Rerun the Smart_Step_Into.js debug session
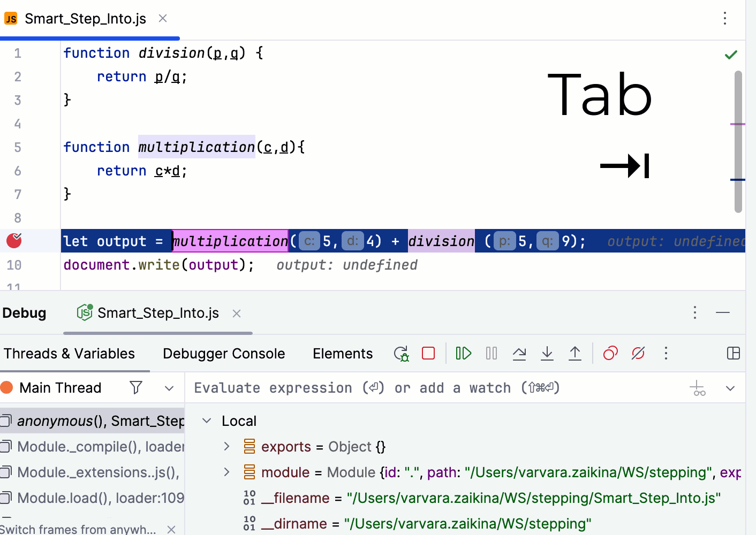 click(400, 353)
